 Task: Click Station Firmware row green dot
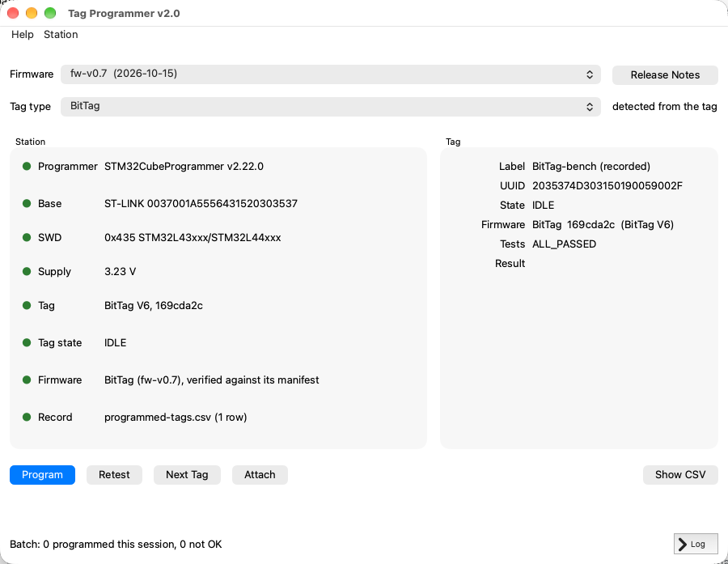point(27,380)
